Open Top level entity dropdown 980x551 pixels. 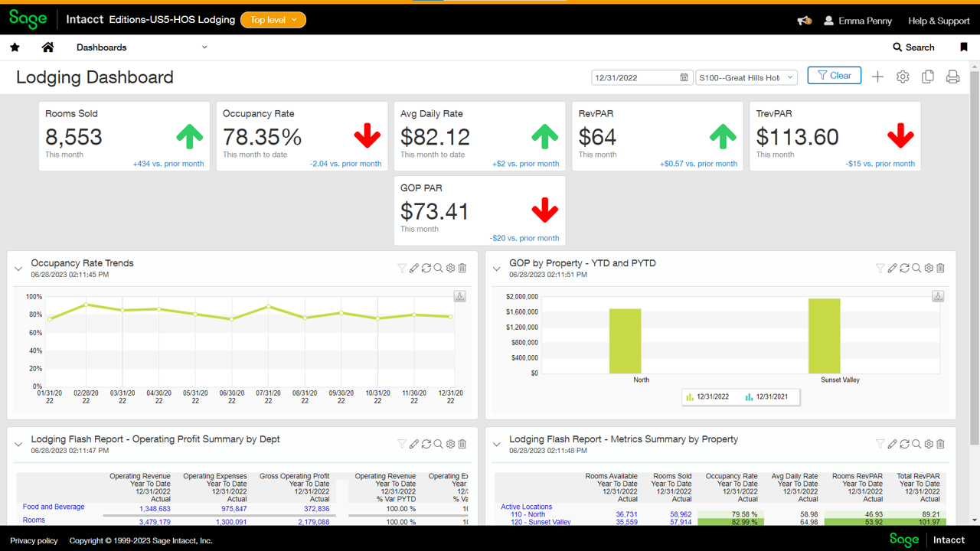273,20
